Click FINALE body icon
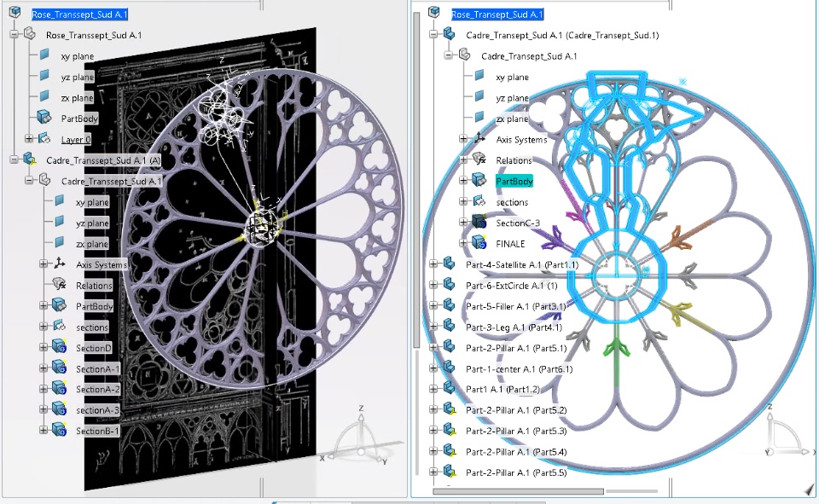 click(479, 242)
